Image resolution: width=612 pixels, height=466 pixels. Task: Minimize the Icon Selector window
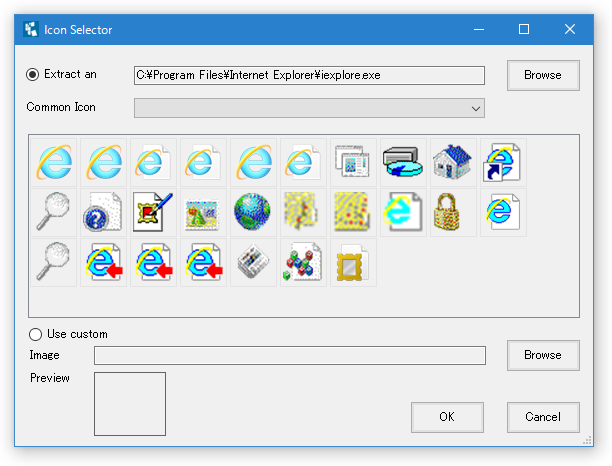coord(479,29)
